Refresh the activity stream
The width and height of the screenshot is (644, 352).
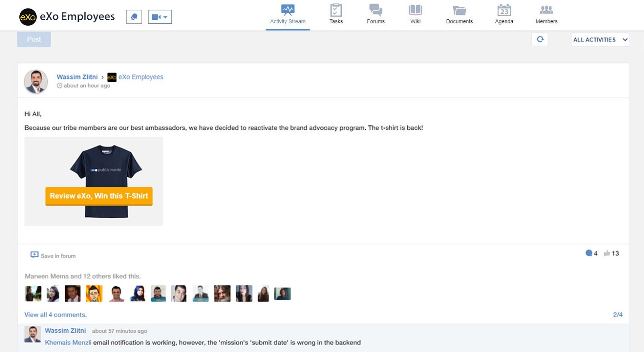540,39
